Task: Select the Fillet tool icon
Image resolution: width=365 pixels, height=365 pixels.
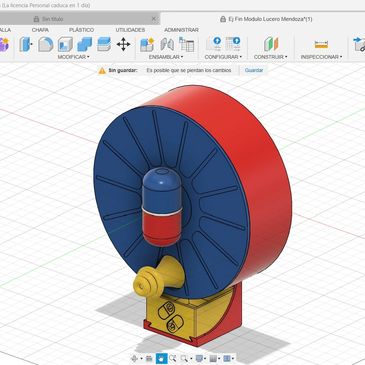Action: pyautogui.click(x=46, y=44)
